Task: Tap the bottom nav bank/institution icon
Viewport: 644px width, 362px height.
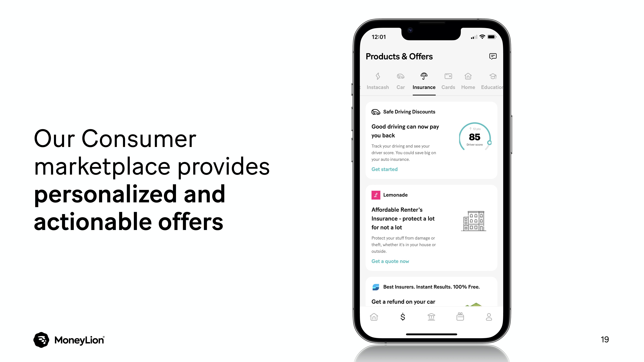Action: [x=431, y=317]
